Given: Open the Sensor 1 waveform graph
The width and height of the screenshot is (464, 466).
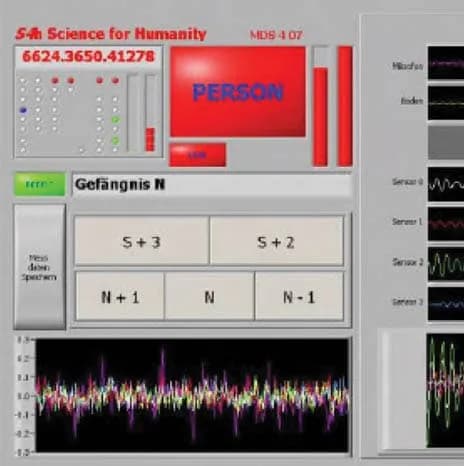Looking at the screenshot, I should click(x=446, y=224).
